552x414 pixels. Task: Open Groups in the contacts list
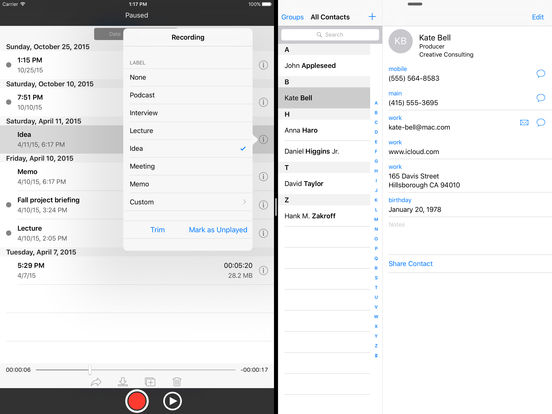coord(292,17)
